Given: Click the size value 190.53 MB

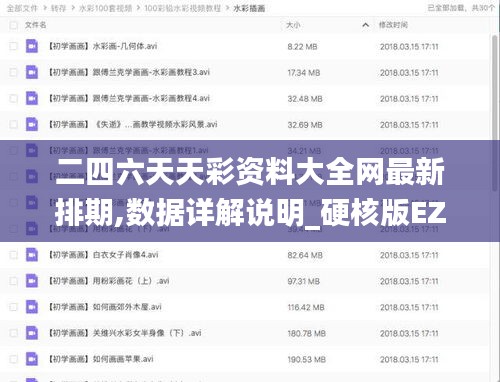Looking at the screenshot, I should click(306, 359).
